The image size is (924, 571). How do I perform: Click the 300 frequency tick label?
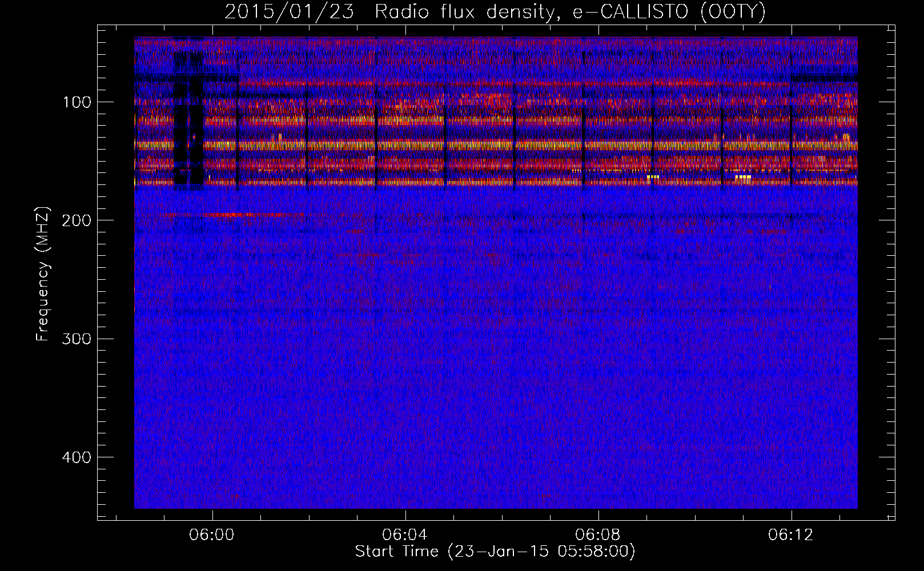76,339
